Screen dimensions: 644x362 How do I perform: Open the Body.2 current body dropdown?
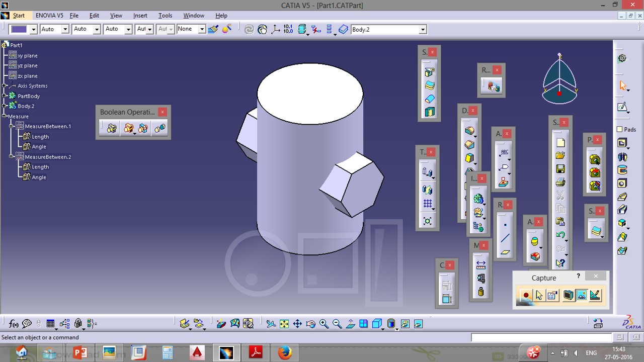(423, 30)
